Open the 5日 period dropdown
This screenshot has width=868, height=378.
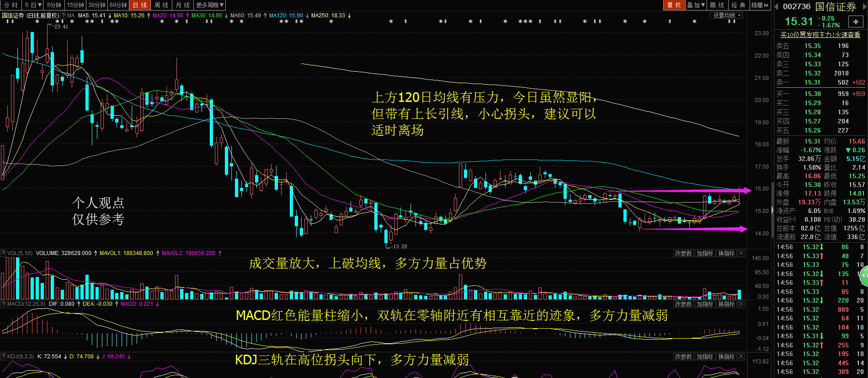(33, 5)
